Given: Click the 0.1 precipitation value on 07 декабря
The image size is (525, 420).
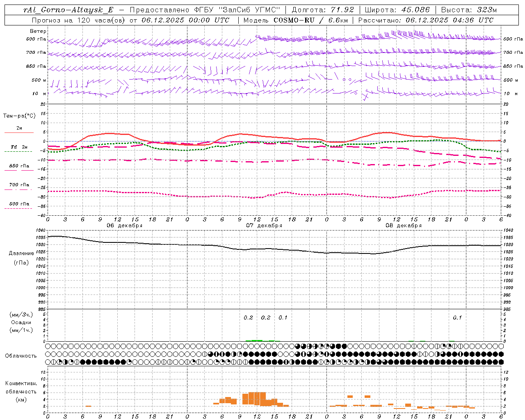Looking at the screenshot, I should coord(283,317).
